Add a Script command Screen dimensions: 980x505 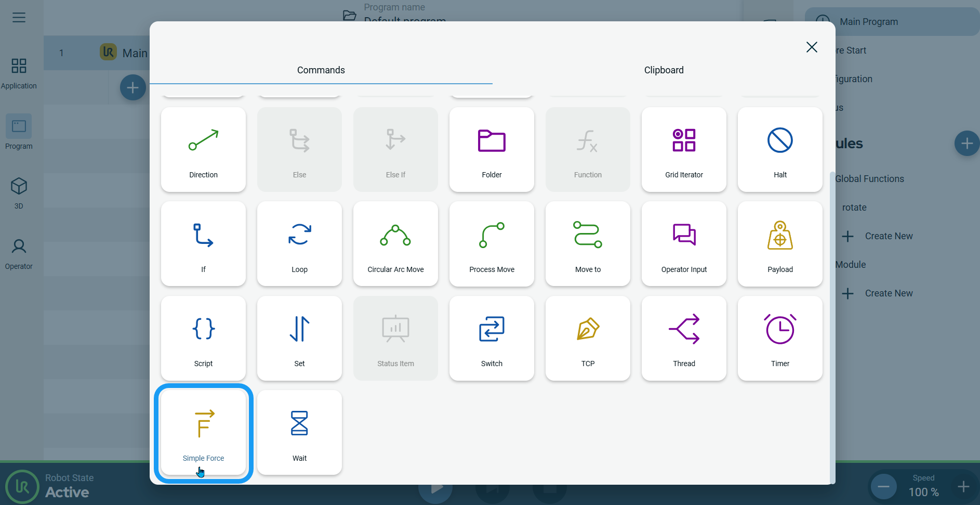click(203, 338)
